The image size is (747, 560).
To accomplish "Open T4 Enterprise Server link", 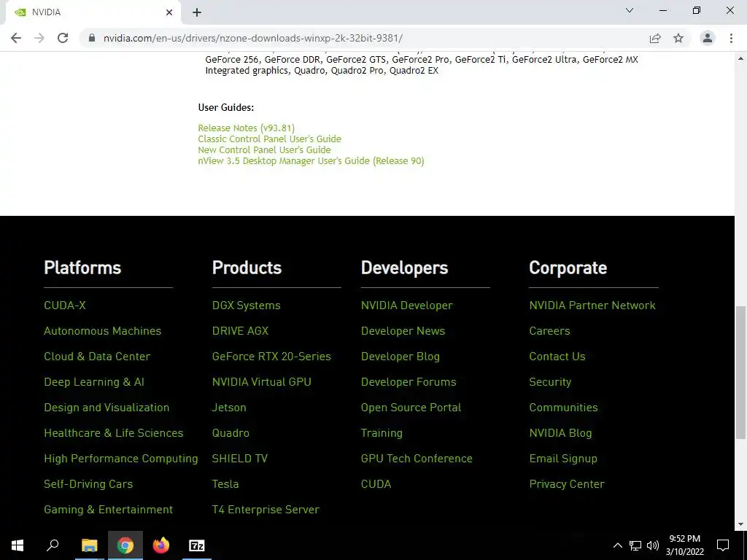I will (266, 510).
